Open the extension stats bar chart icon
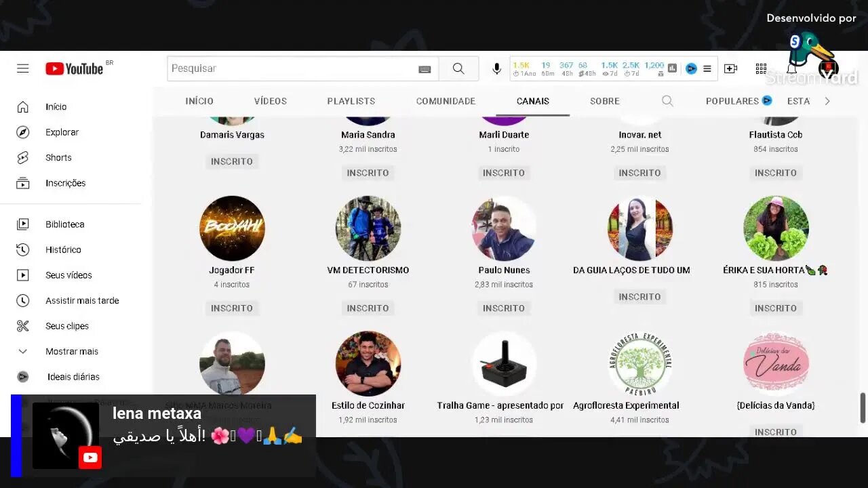The image size is (868, 488). tap(673, 68)
